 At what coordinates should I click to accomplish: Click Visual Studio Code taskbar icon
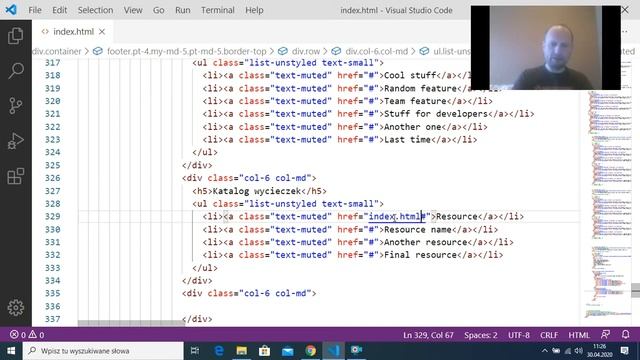(x=333, y=351)
